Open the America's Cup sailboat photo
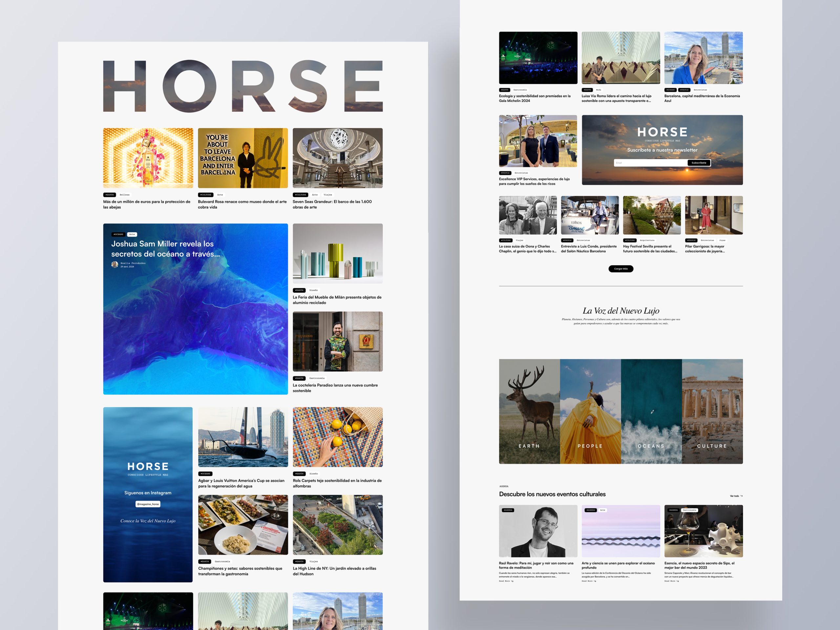Screen dimensions: 840x630 [x=243, y=437]
